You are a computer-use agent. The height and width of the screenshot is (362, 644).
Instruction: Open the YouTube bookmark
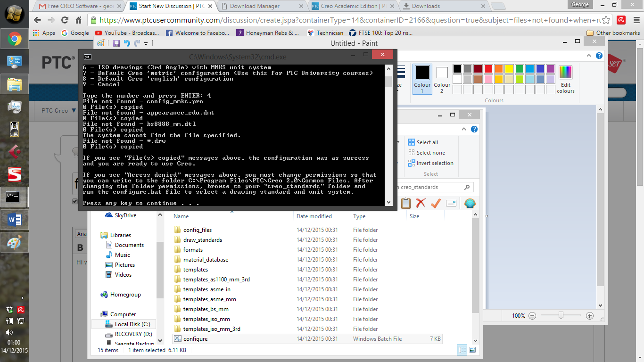click(x=127, y=33)
